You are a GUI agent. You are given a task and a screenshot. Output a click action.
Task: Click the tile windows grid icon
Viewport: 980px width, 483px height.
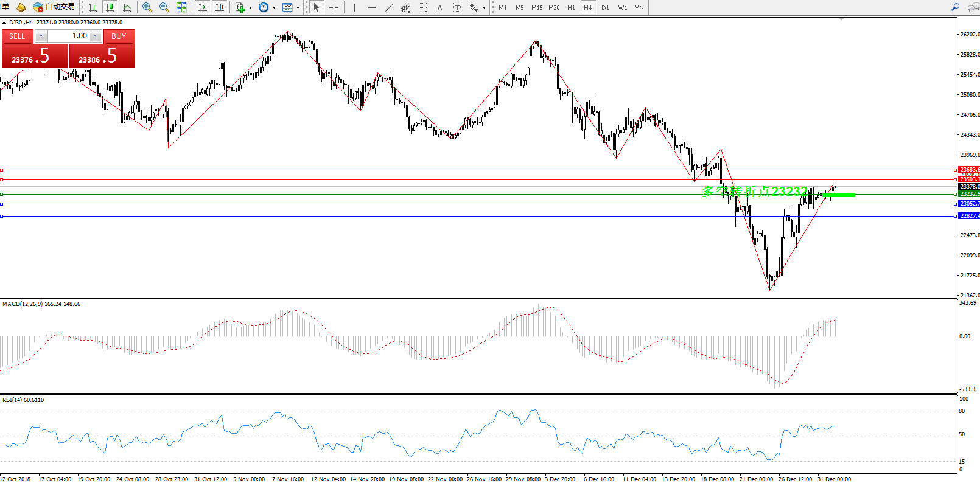[181, 7]
